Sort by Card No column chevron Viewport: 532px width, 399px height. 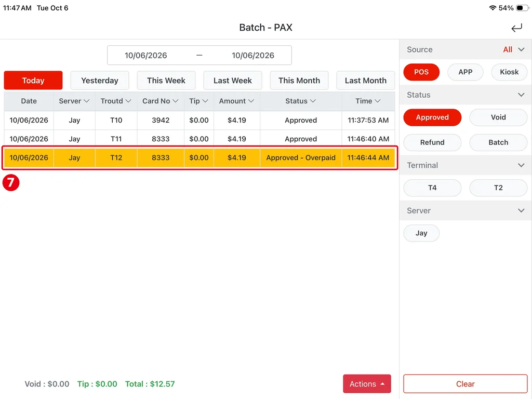pos(176,101)
